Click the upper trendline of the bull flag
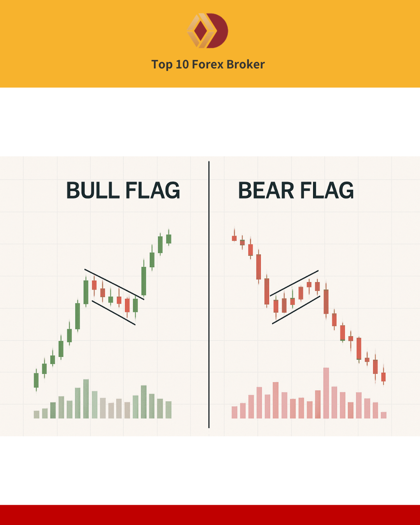Viewport: 420px width, 525px height. (x=114, y=284)
